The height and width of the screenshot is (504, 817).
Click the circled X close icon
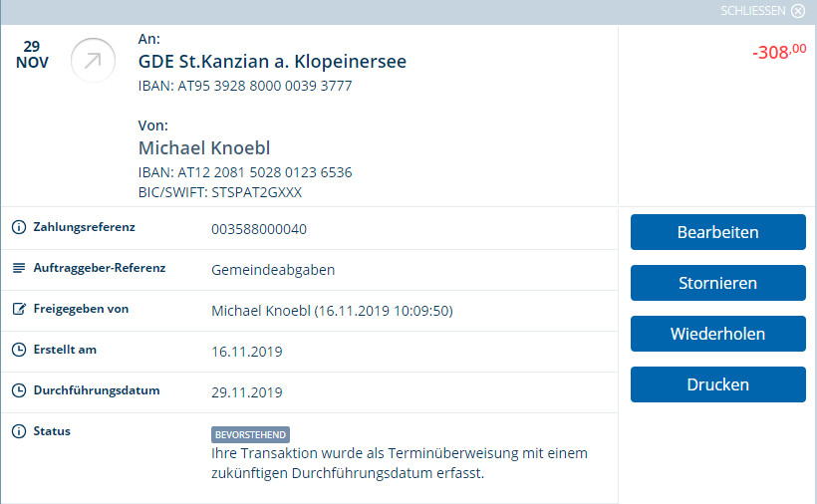click(x=798, y=11)
